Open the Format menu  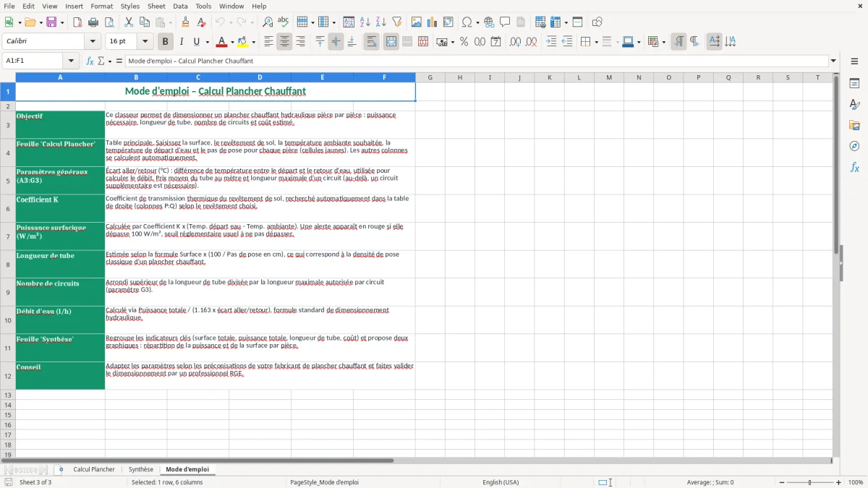tap(101, 6)
